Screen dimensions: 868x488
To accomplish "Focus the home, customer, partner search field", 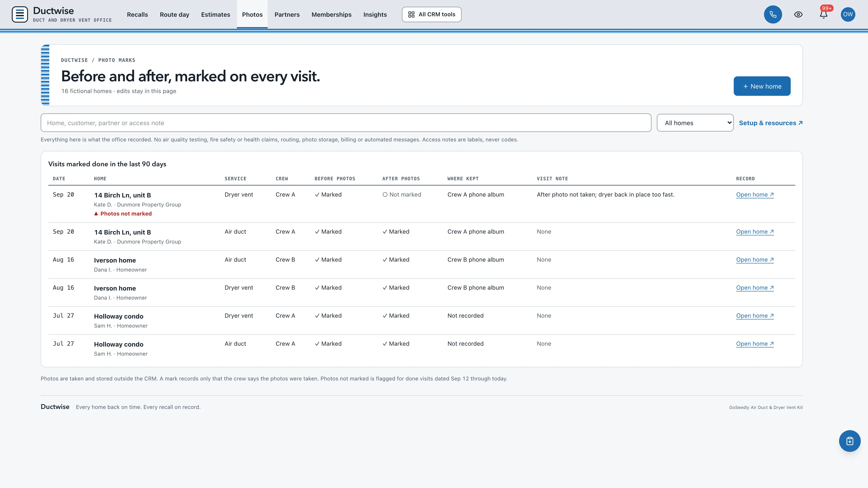I will point(346,123).
